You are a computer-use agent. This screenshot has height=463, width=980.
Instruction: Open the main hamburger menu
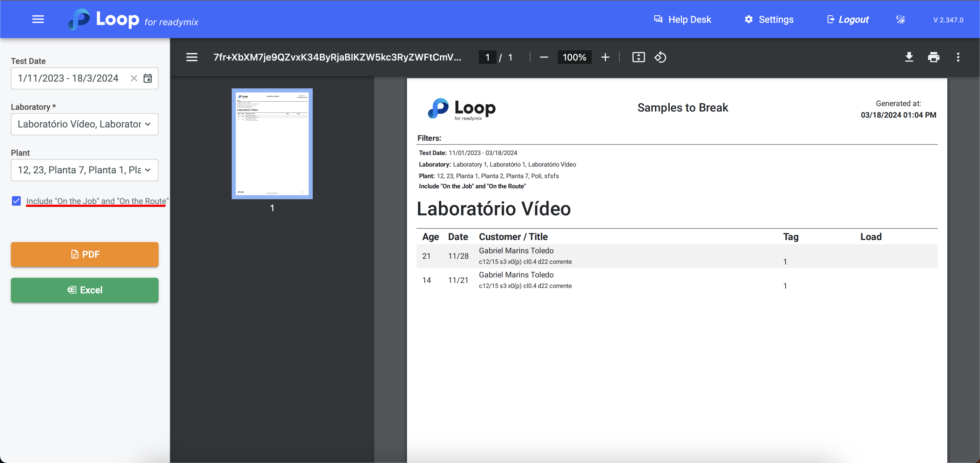tap(38, 19)
